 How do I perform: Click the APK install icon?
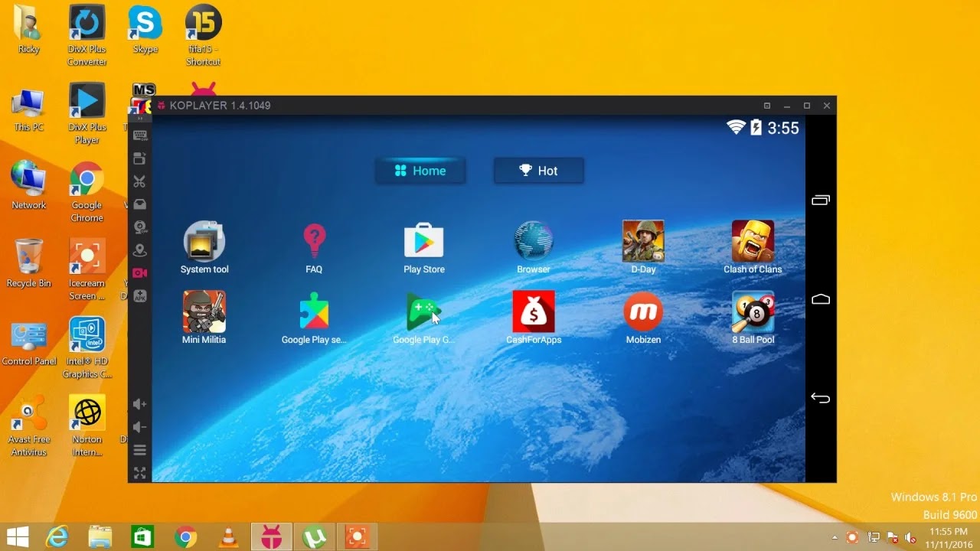139,296
